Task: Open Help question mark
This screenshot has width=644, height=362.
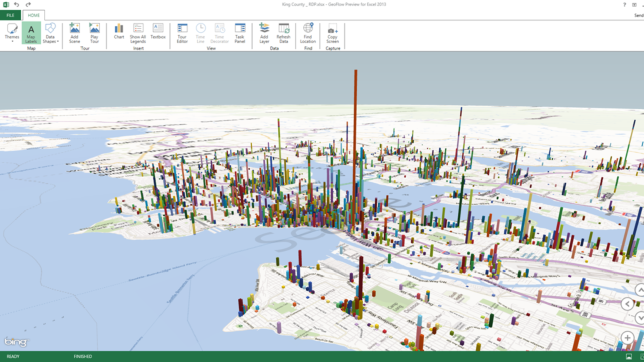Action: [x=624, y=4]
